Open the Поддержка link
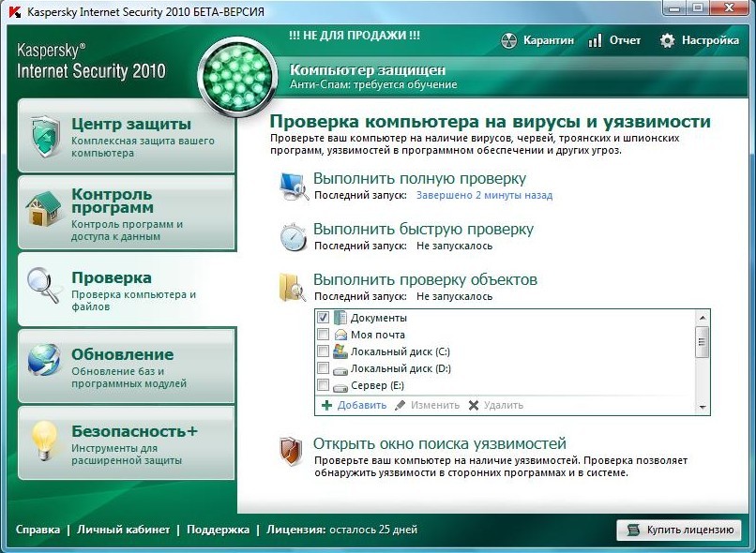 point(218,530)
